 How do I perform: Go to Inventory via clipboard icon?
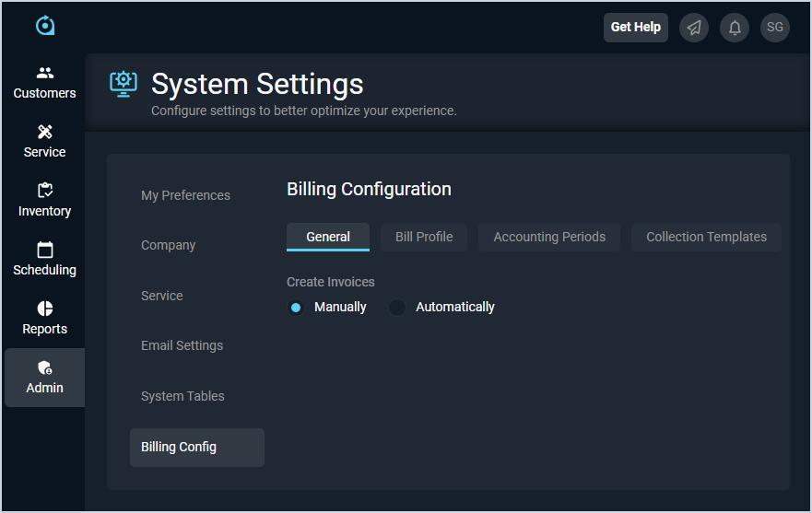[44, 191]
